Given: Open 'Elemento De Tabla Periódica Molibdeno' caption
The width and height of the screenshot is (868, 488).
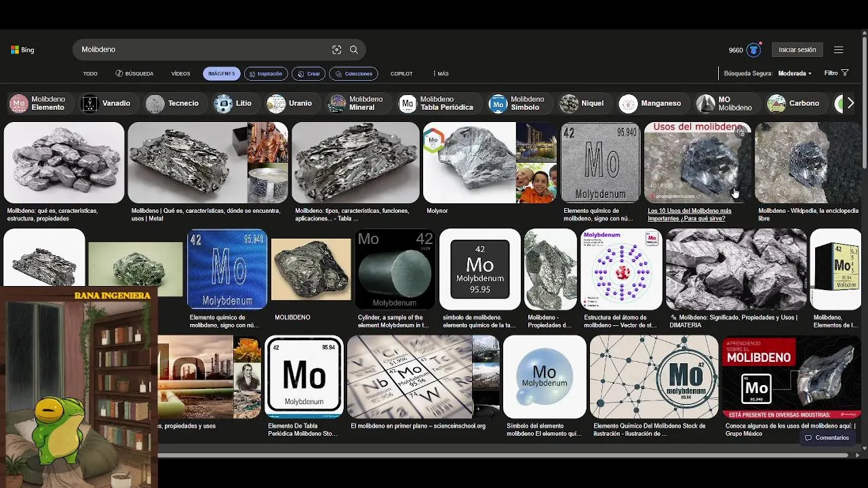Looking at the screenshot, I should pos(302,430).
